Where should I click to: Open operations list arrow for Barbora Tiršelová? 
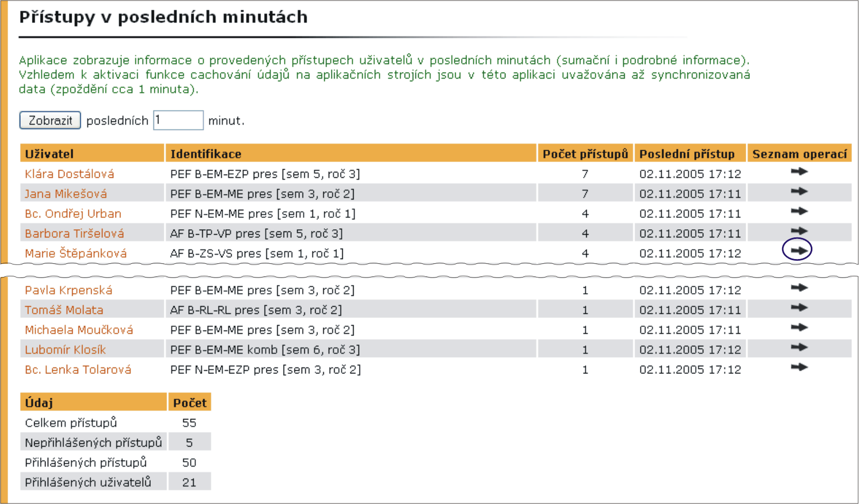(x=799, y=231)
